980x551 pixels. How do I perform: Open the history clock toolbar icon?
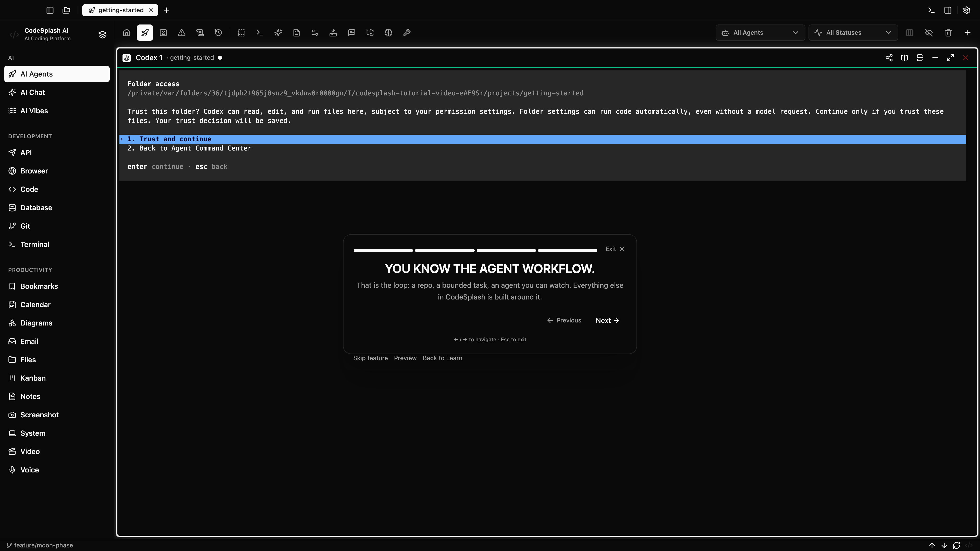point(218,33)
